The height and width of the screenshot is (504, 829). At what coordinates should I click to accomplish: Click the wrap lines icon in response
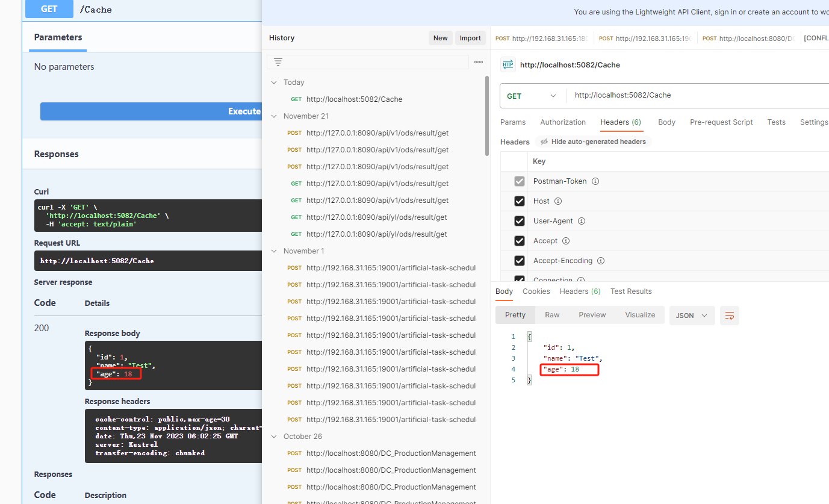tap(730, 316)
